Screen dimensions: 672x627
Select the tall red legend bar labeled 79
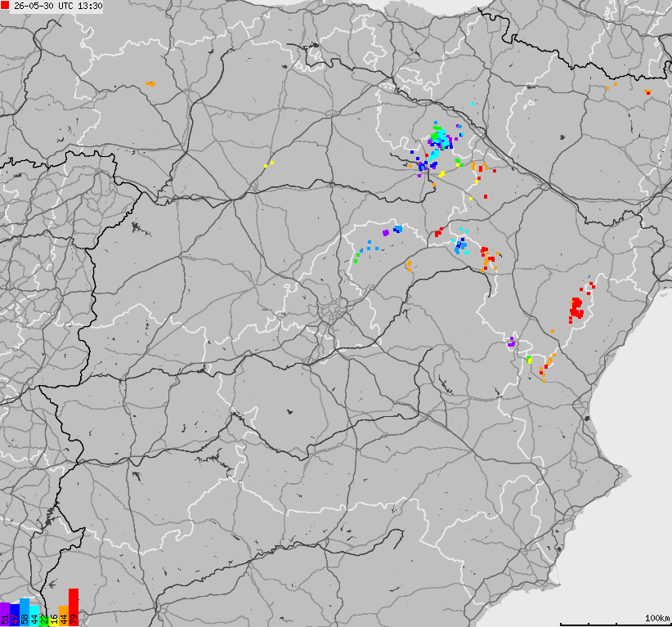pos(74,607)
